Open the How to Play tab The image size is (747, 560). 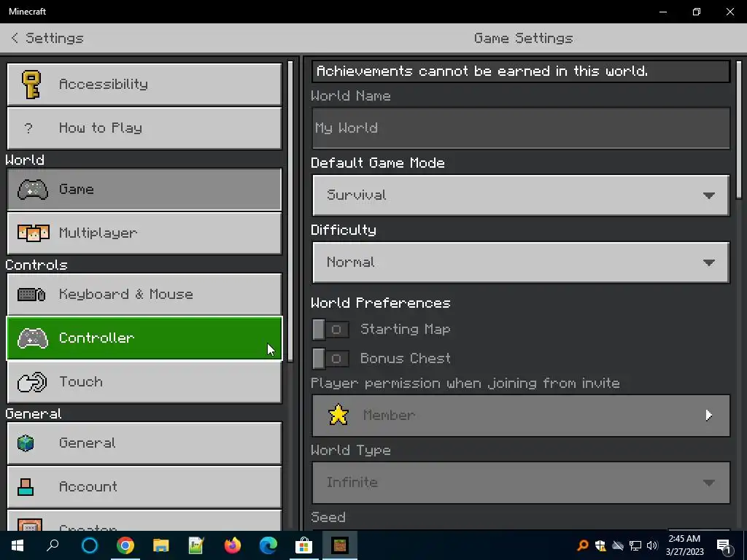pyautogui.click(x=144, y=128)
